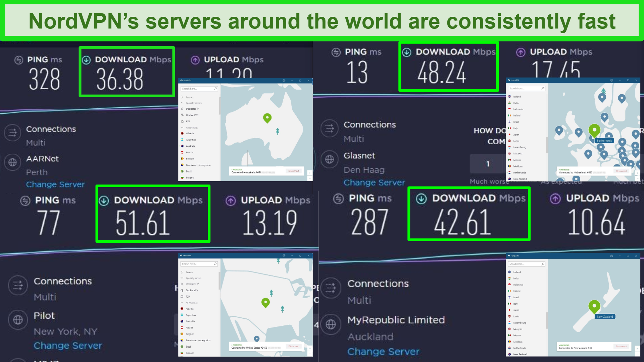Image resolution: width=644 pixels, height=362 pixels.
Task: Click the globe icon next to Pilot
Action: 18,320
